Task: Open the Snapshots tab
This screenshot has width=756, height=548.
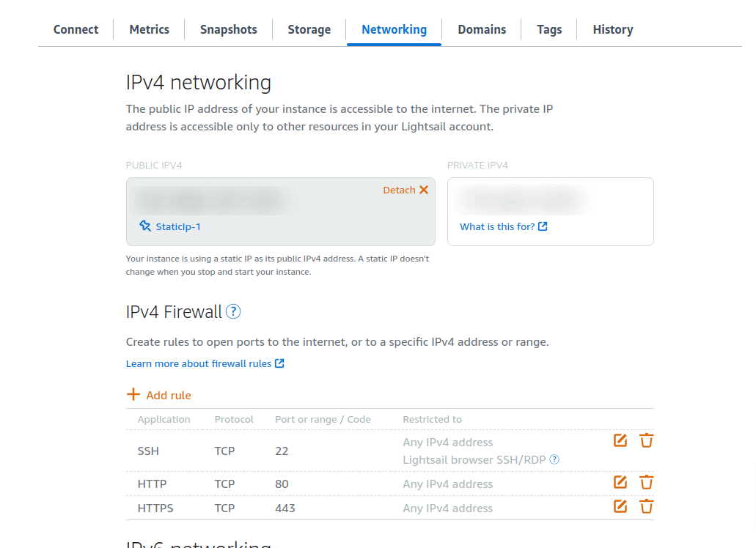Action: 229,29
